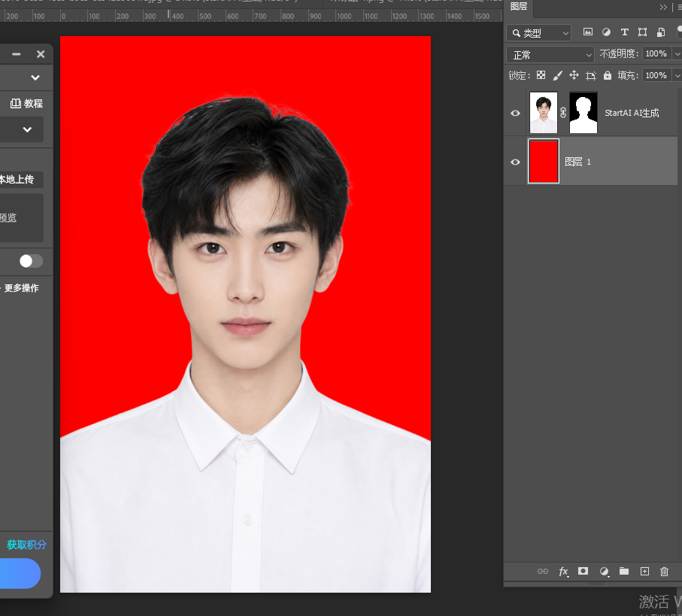Hide the StartAI AI生成 layer

(515, 113)
